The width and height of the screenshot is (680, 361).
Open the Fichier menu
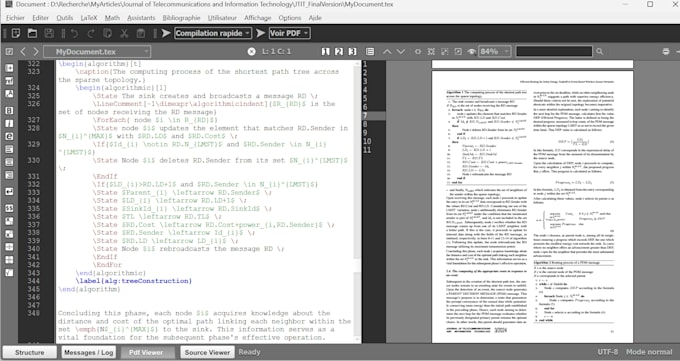pyautogui.click(x=16, y=18)
